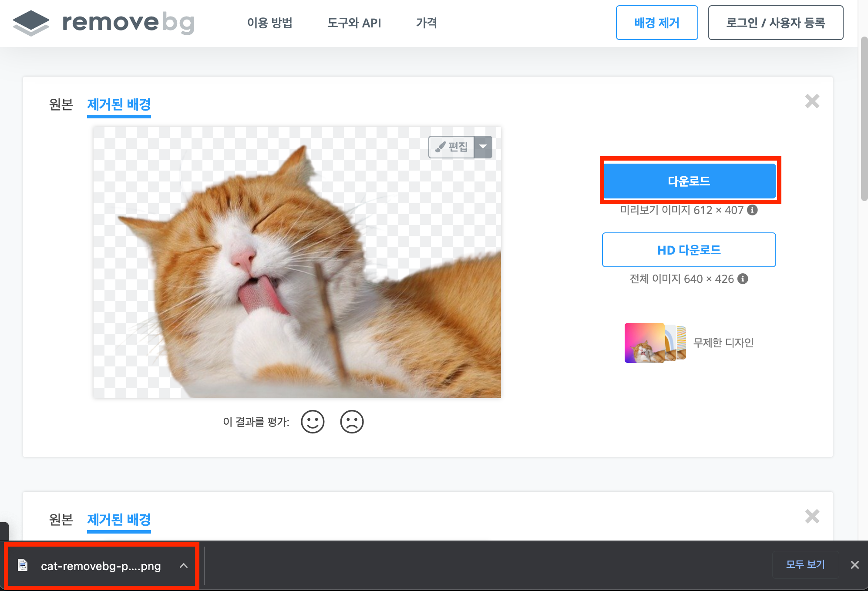Click the HD 다운로드 button
This screenshot has width=868, height=591.
pos(689,250)
